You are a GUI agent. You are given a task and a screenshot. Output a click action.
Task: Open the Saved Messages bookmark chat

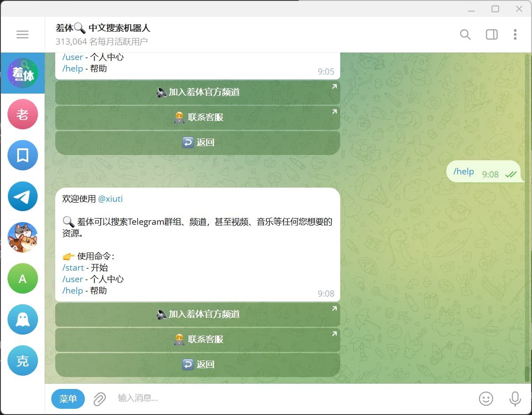click(x=23, y=155)
